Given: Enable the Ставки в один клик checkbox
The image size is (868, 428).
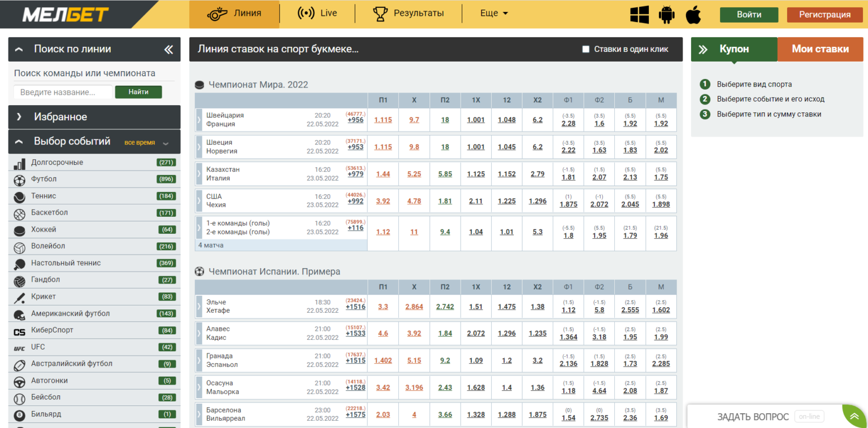Looking at the screenshot, I should [x=586, y=49].
